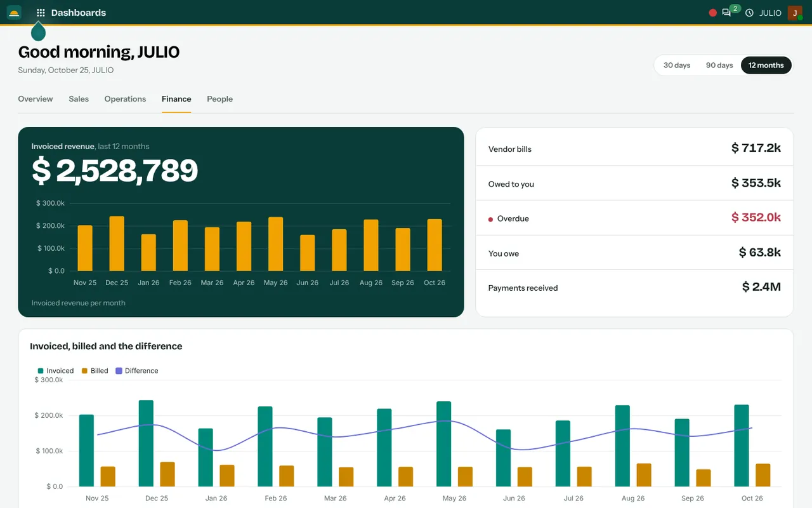
Task: Select the 30 days range
Action: tap(677, 65)
